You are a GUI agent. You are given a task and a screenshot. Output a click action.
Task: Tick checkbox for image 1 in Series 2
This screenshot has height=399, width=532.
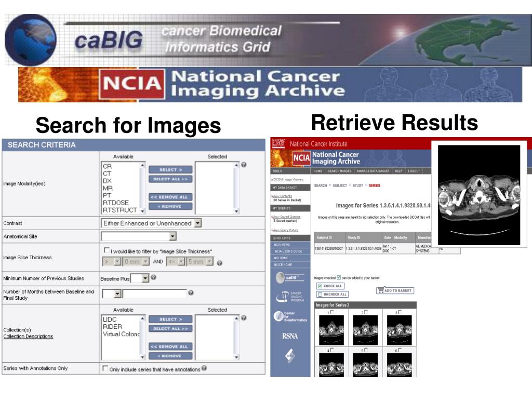point(332,312)
